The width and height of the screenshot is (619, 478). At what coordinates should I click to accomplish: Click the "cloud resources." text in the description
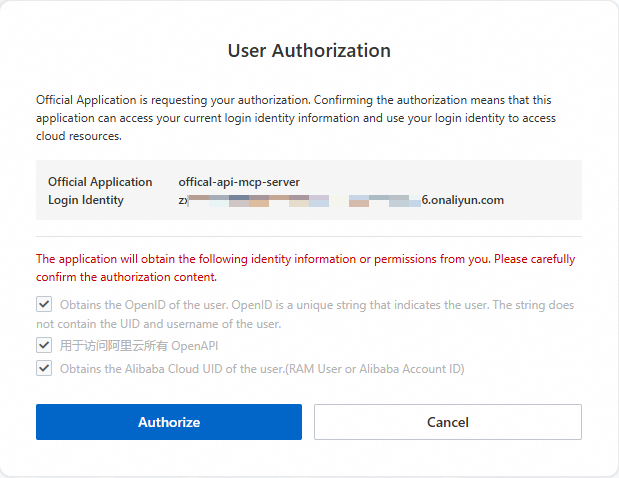click(78, 136)
